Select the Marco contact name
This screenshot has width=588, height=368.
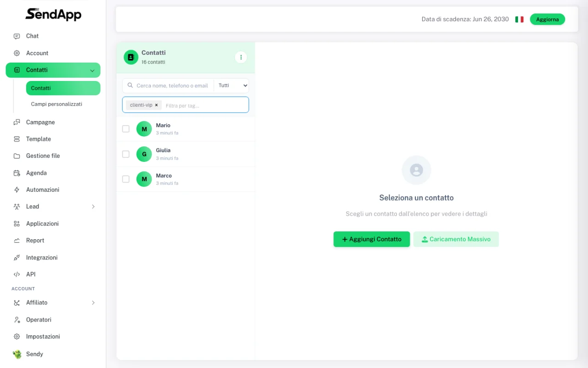(x=164, y=176)
